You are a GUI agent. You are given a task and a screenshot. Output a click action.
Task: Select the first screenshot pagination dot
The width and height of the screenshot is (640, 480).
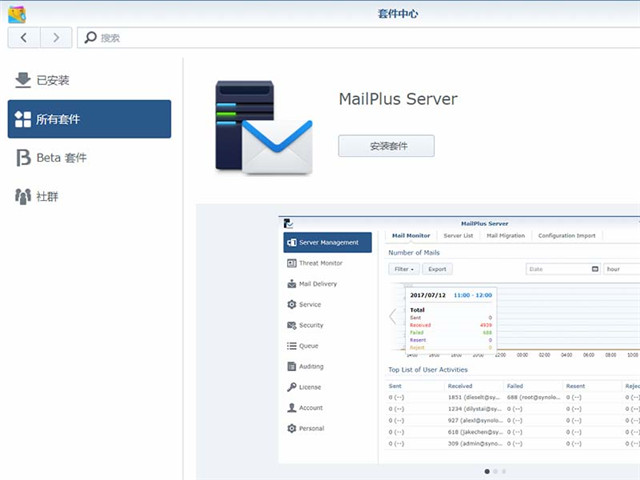[x=487, y=471]
